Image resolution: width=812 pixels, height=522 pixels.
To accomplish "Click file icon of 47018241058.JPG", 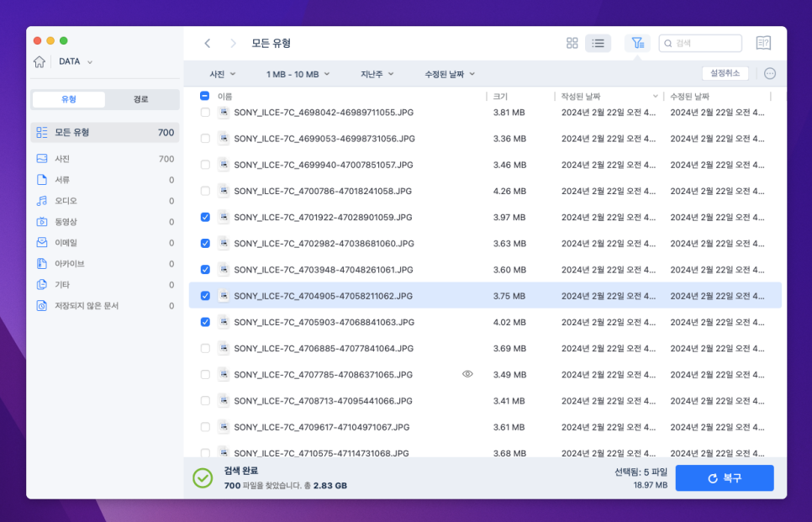I will pyautogui.click(x=224, y=191).
